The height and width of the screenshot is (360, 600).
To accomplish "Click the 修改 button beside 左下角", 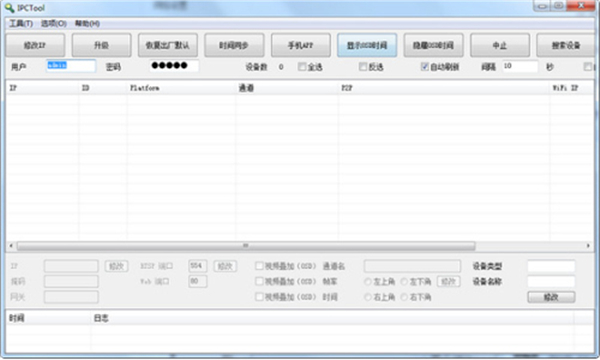I will pos(449,282).
